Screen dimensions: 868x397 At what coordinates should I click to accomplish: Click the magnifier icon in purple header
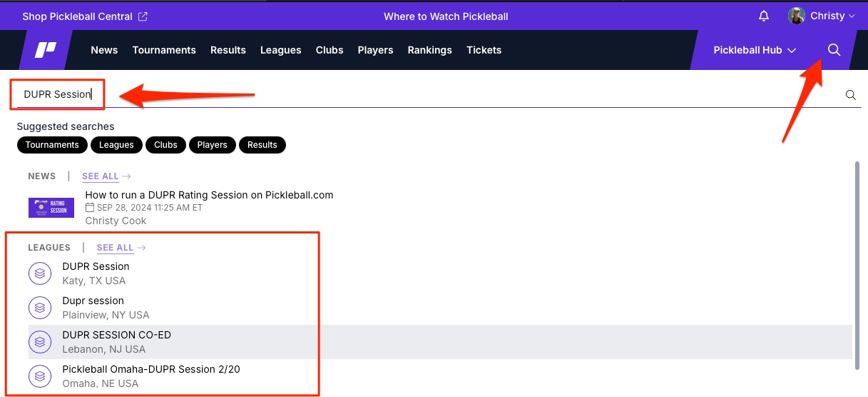pos(833,50)
